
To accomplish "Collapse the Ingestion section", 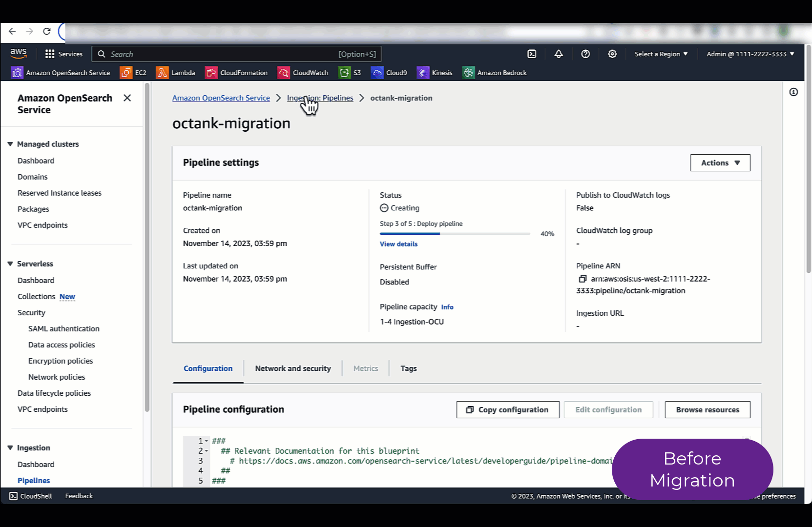I will (10, 448).
